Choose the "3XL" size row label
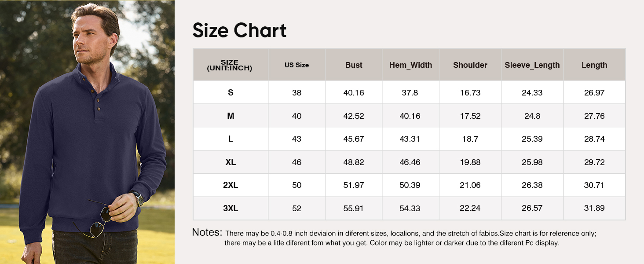This screenshot has height=264, width=644. 231,209
